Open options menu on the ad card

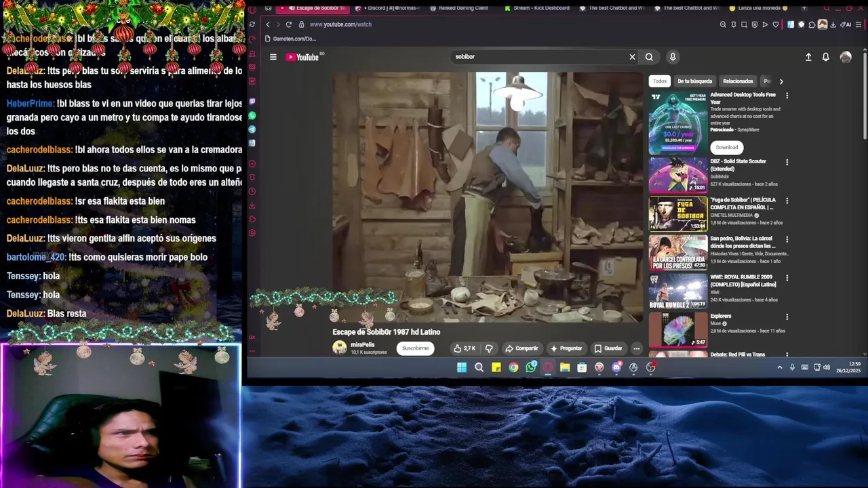(x=787, y=96)
